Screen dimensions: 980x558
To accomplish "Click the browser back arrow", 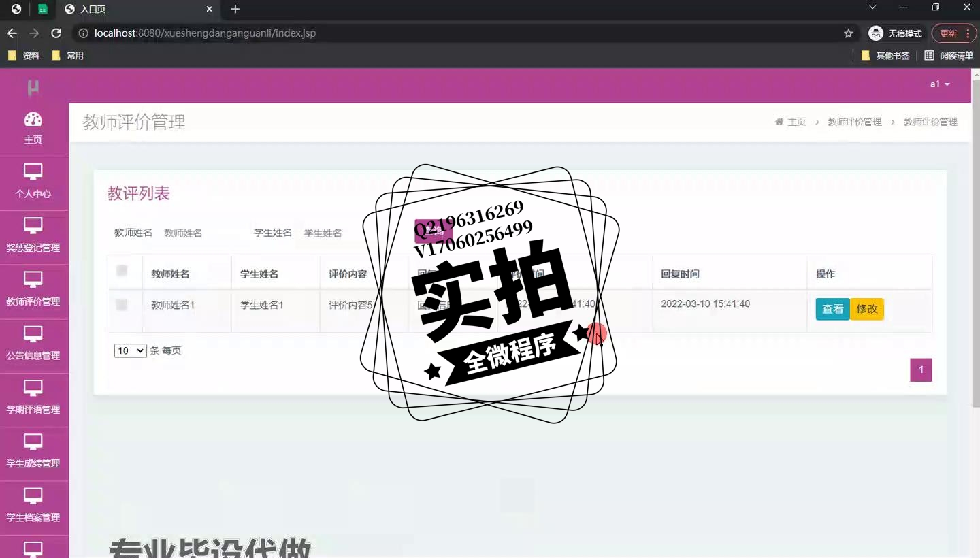I will [x=12, y=33].
